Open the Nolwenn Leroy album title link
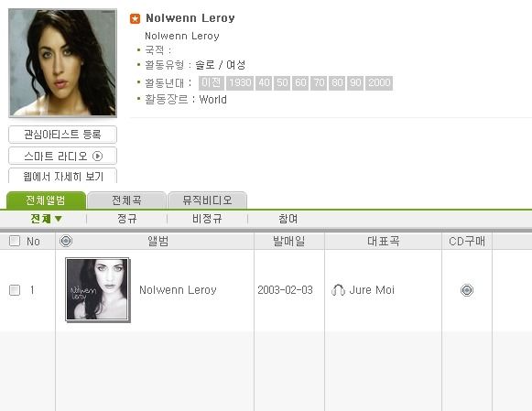This screenshot has height=411, width=532. (178, 290)
